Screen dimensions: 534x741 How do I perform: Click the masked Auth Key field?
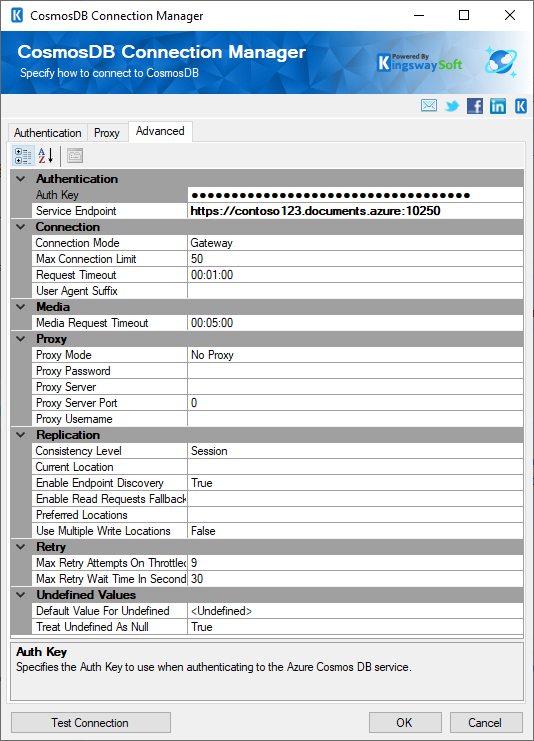pos(355,195)
